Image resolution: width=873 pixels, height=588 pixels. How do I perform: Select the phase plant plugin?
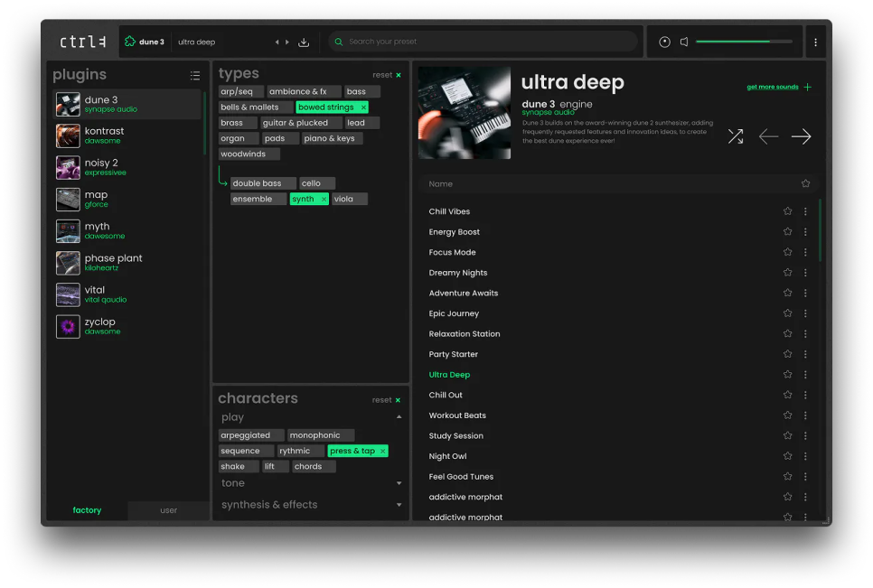point(127,263)
